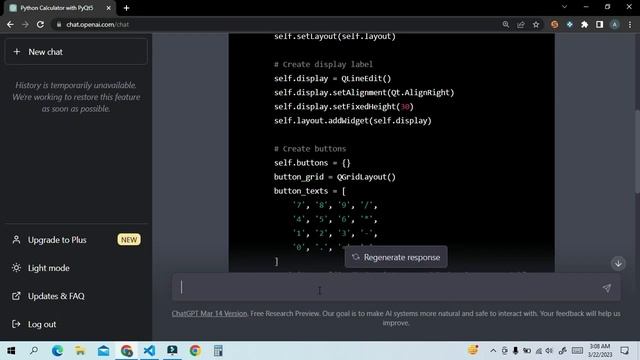This screenshot has height=360, width=640.
Task: Reload the chat.openai.com page
Action: click(40, 24)
